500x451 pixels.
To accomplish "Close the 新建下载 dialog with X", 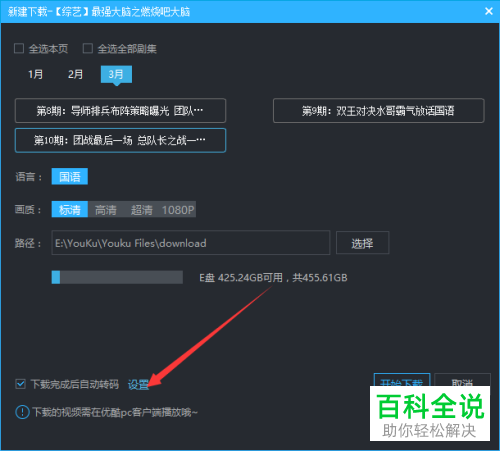I will (489, 11).
